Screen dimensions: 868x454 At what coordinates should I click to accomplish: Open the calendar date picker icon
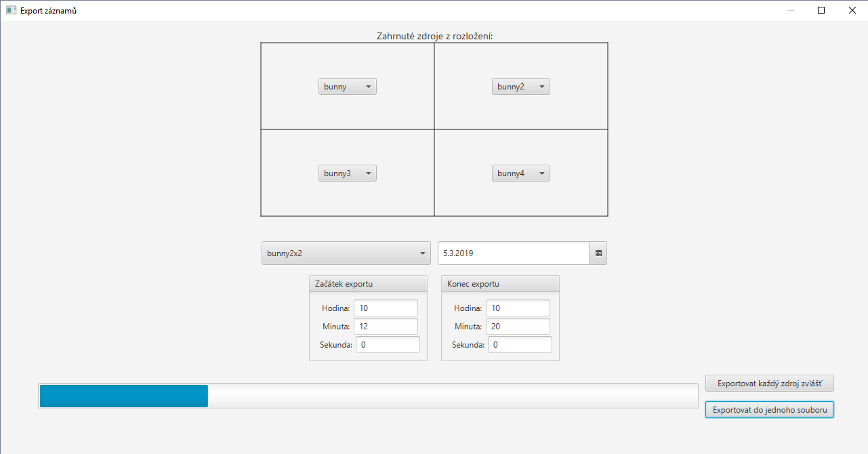[x=598, y=253]
